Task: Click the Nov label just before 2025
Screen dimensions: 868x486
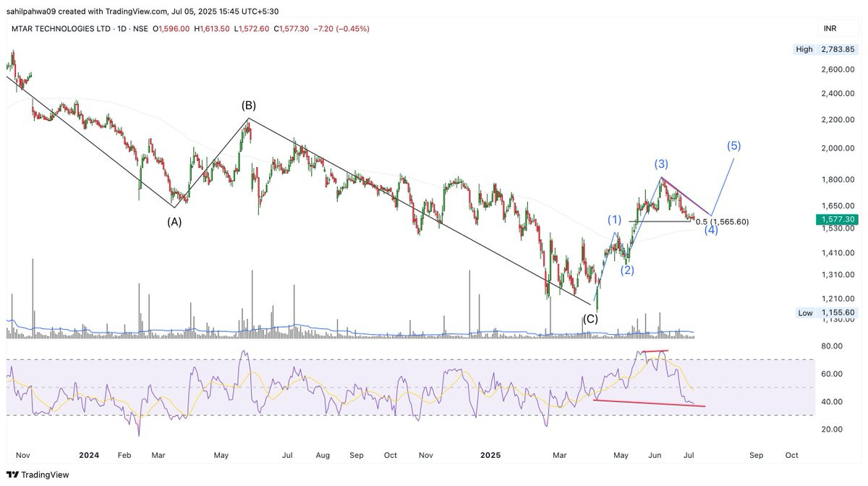Action: (426, 456)
